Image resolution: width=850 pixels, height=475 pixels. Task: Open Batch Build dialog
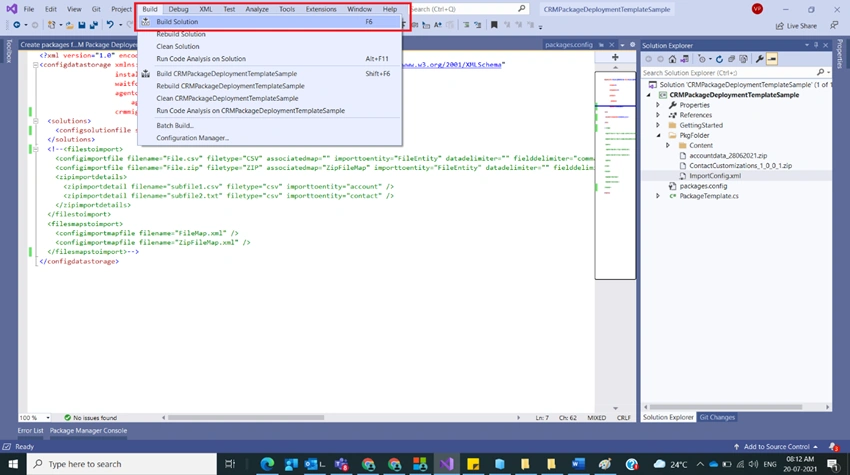269,125
